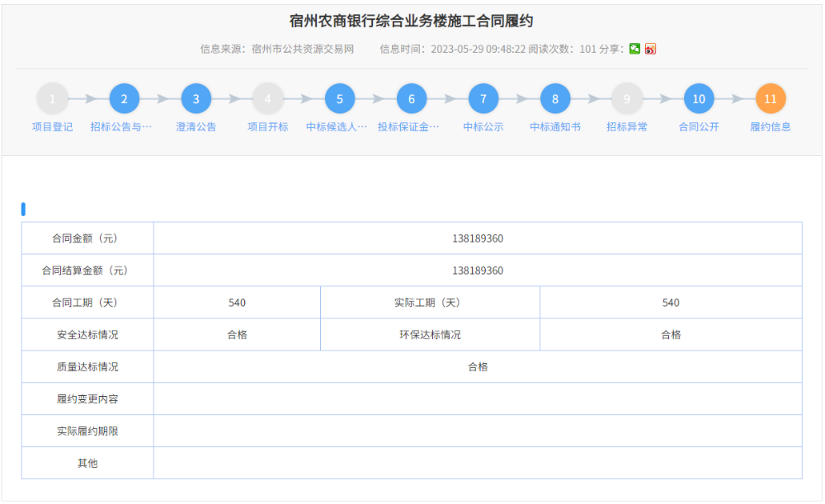The width and height of the screenshot is (825, 504).
Task: Click the 合同结算金额（元） row label
Action: click(87, 271)
